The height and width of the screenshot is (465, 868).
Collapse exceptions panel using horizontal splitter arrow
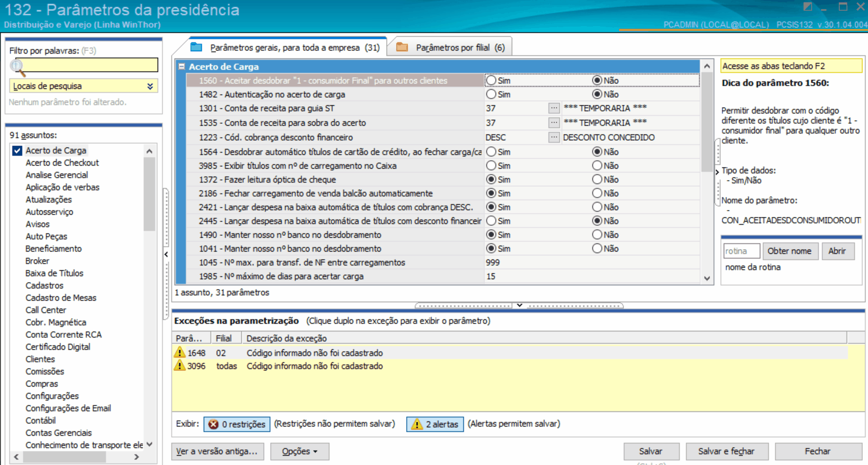519,305
